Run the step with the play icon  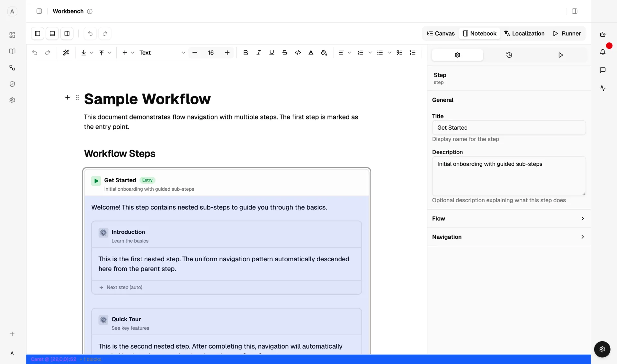point(561,55)
